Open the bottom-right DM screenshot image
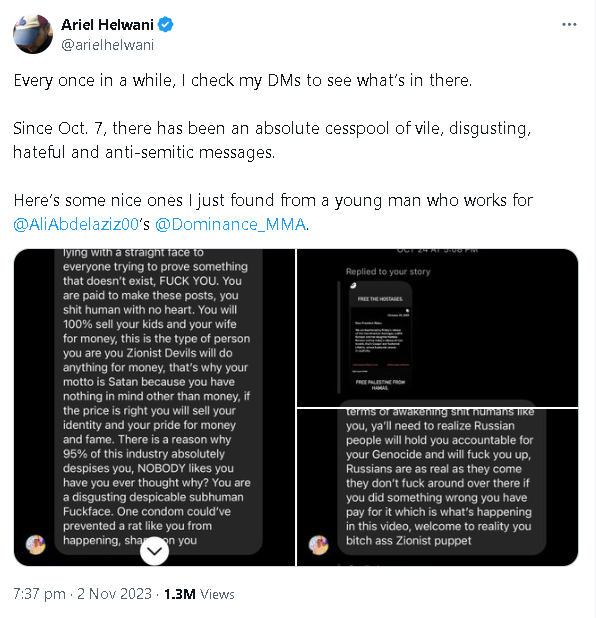596x618 pixels. [x=438, y=488]
